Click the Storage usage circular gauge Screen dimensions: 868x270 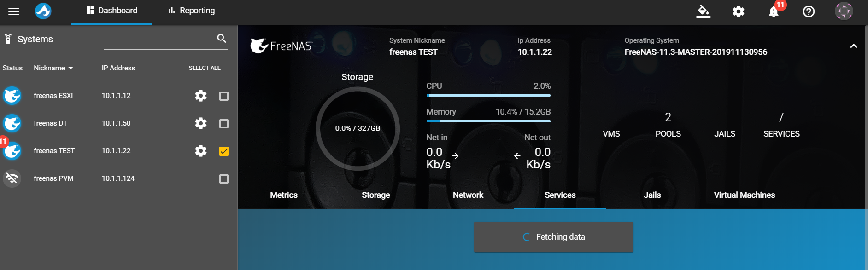[x=358, y=129]
